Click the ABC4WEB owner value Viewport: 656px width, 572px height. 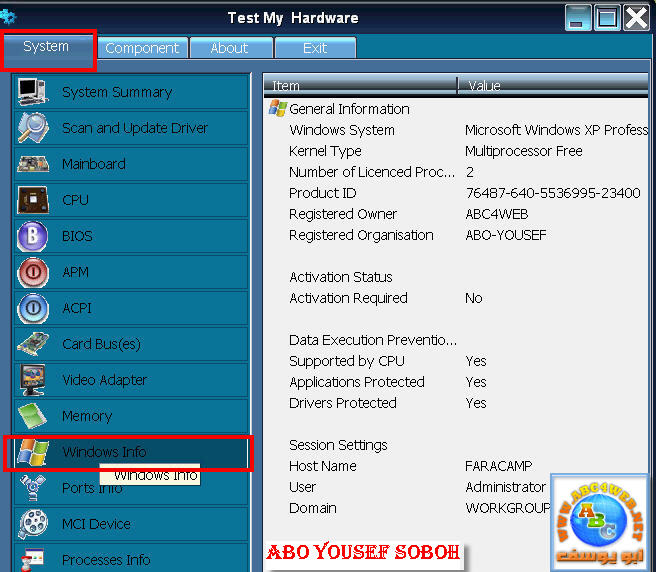pos(497,214)
